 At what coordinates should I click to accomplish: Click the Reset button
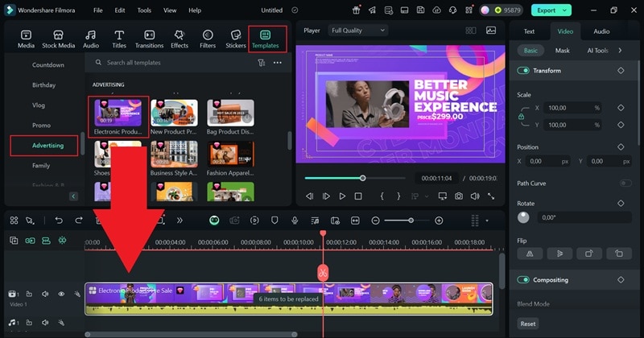[x=528, y=324]
